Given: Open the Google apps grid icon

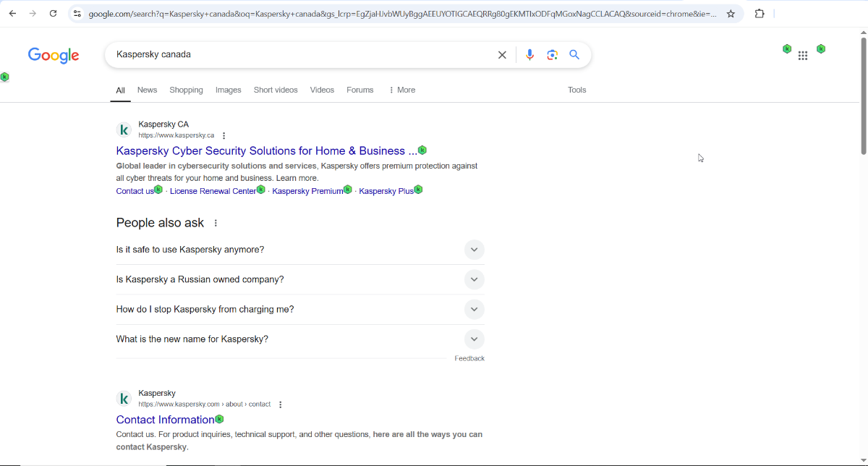Looking at the screenshot, I should click(803, 56).
